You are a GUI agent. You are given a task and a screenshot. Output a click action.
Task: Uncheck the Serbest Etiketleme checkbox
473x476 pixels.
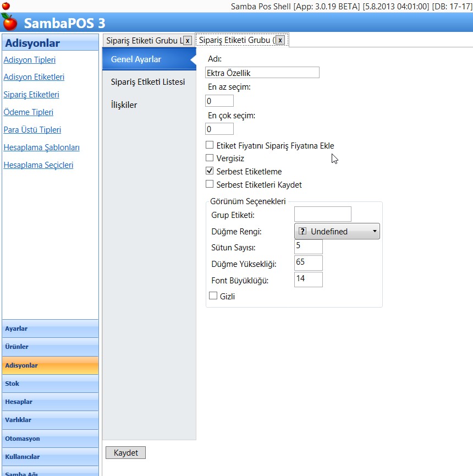pos(210,171)
